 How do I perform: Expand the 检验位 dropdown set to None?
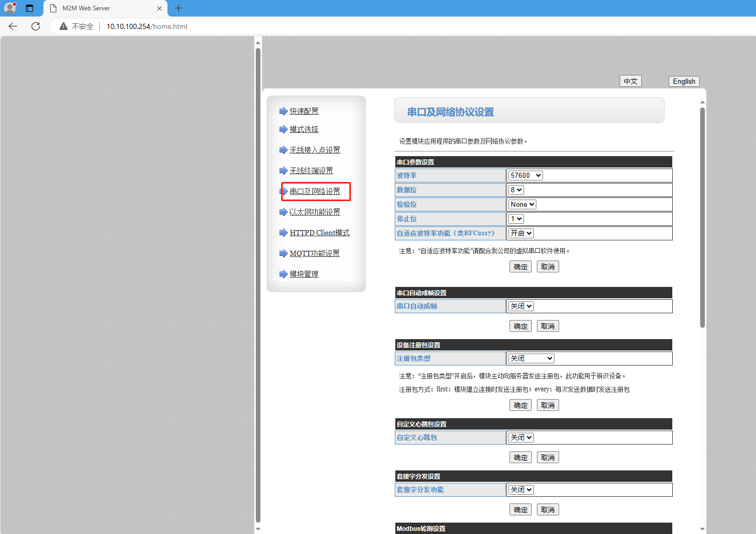pyautogui.click(x=522, y=204)
